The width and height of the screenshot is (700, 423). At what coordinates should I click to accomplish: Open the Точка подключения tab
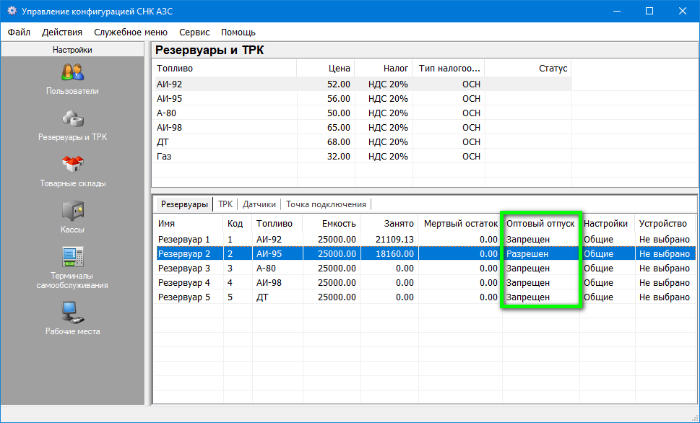[x=326, y=203]
